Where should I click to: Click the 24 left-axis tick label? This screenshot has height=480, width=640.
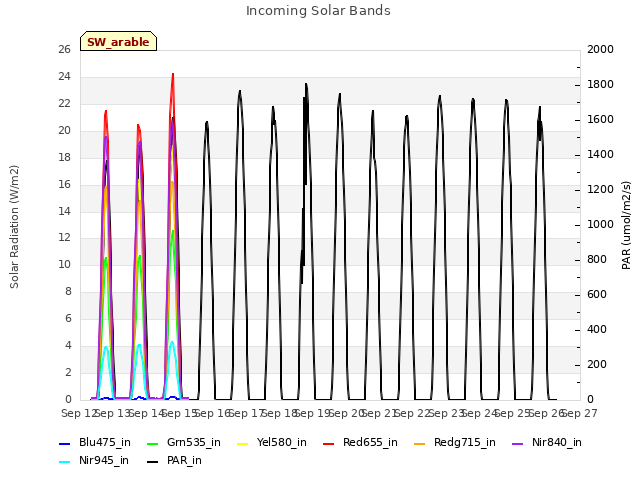pyautogui.click(x=64, y=76)
